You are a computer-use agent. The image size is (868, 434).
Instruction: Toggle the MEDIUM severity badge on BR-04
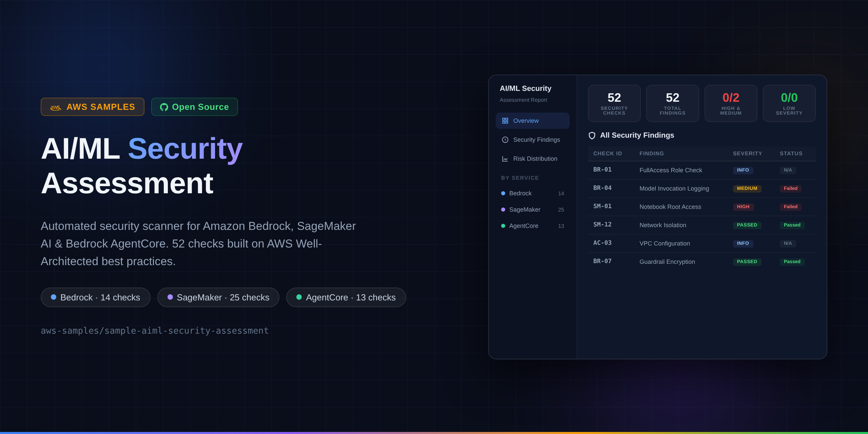click(747, 189)
